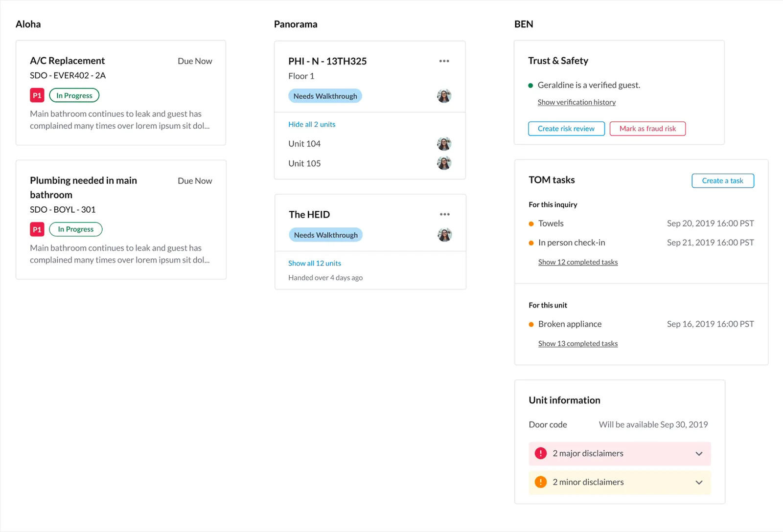This screenshot has width=783, height=532.
Task: Click In Progress status on A/C Replacement
Action: click(74, 95)
